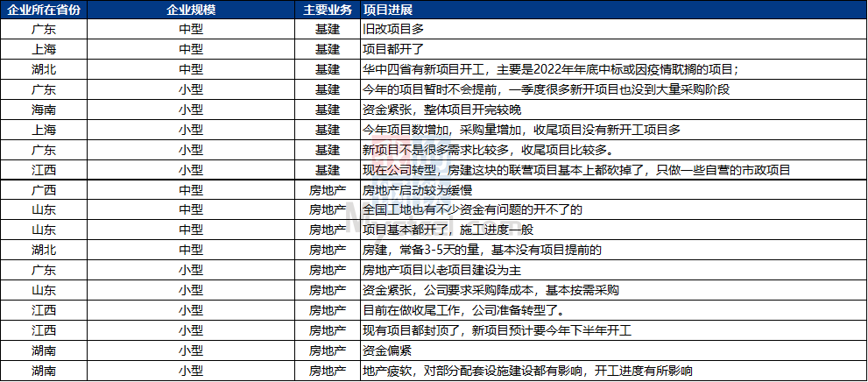Viewport: 868px width, 382px height.
Task: Click the 企业规模 column header
Action: (x=191, y=11)
